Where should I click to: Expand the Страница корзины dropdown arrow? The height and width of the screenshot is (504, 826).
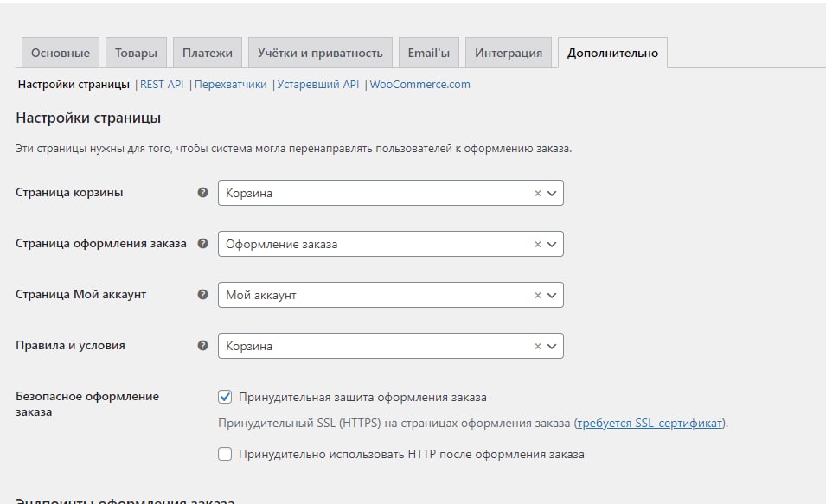tap(553, 194)
